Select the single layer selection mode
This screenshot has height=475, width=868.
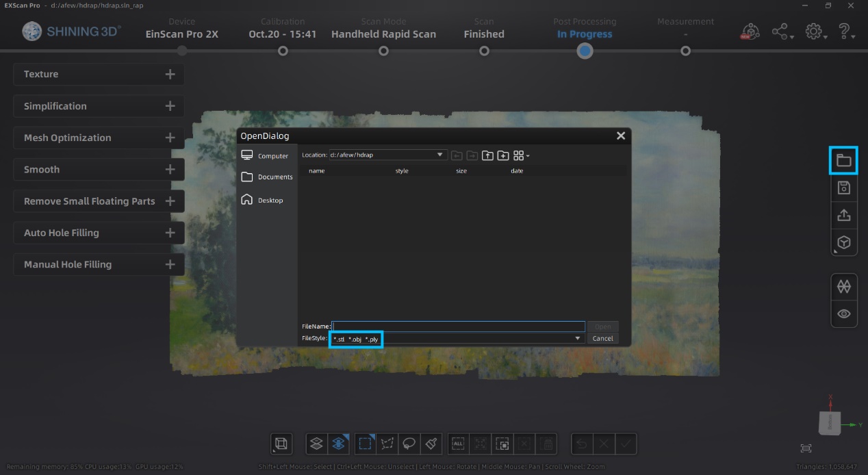pos(316,444)
